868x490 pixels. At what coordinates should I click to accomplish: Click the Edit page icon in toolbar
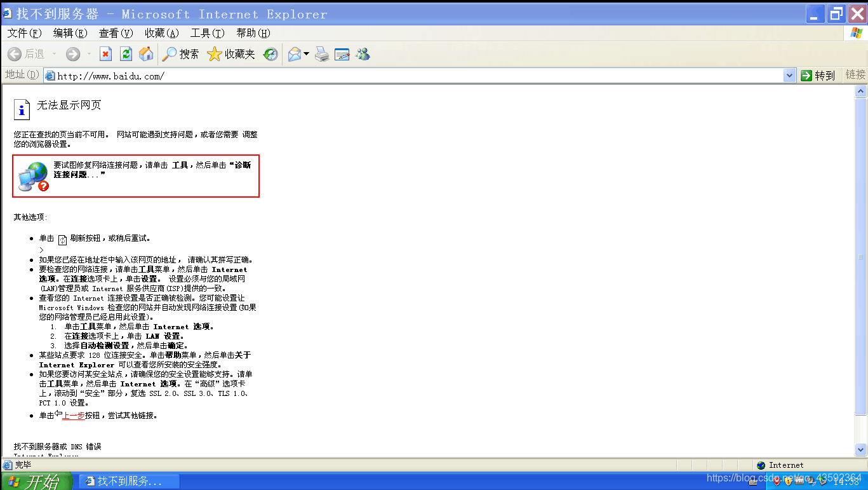(x=342, y=55)
